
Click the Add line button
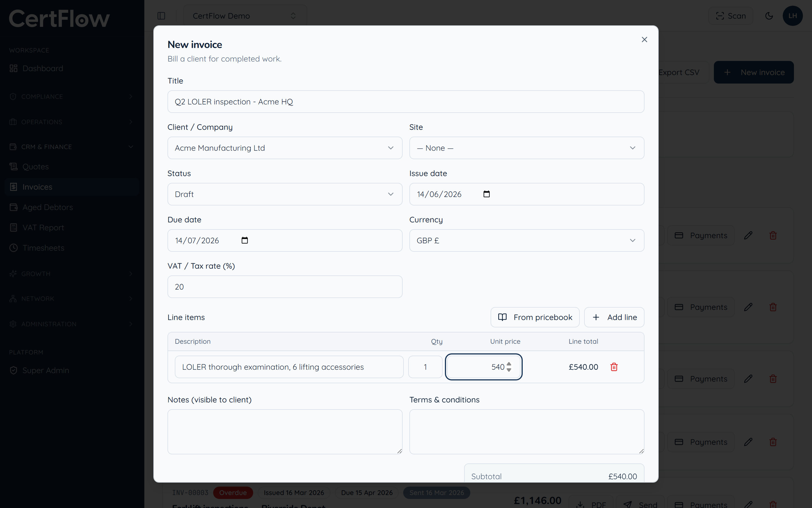614,317
